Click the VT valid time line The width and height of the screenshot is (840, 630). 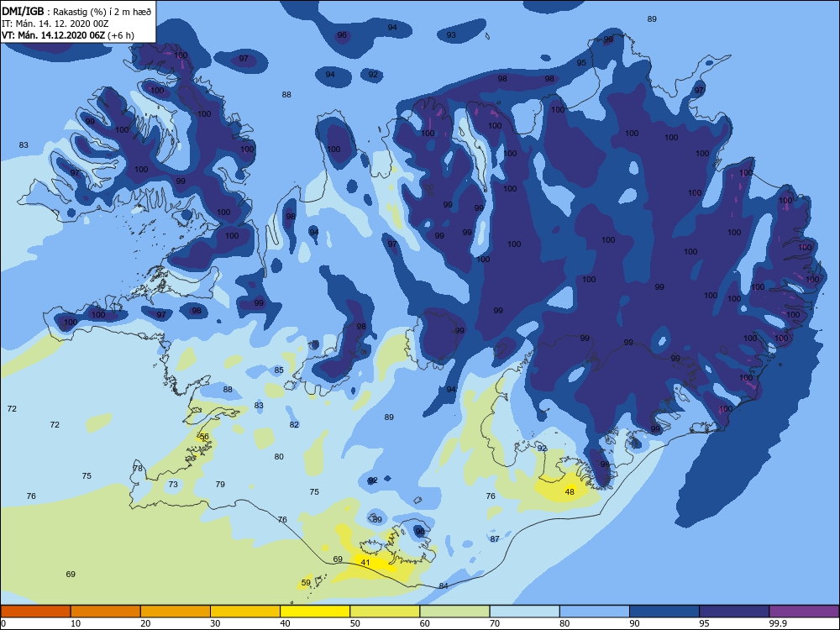pos(68,35)
